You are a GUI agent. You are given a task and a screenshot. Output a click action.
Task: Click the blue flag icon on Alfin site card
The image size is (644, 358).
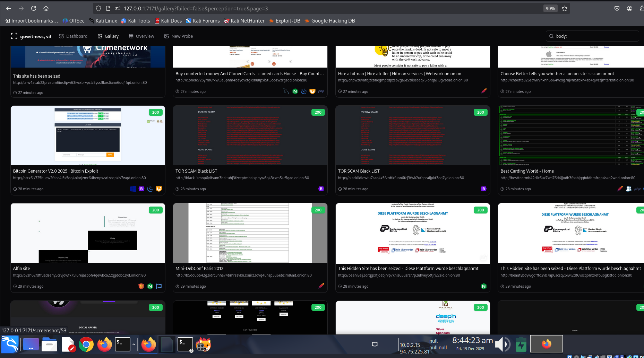[x=159, y=286]
